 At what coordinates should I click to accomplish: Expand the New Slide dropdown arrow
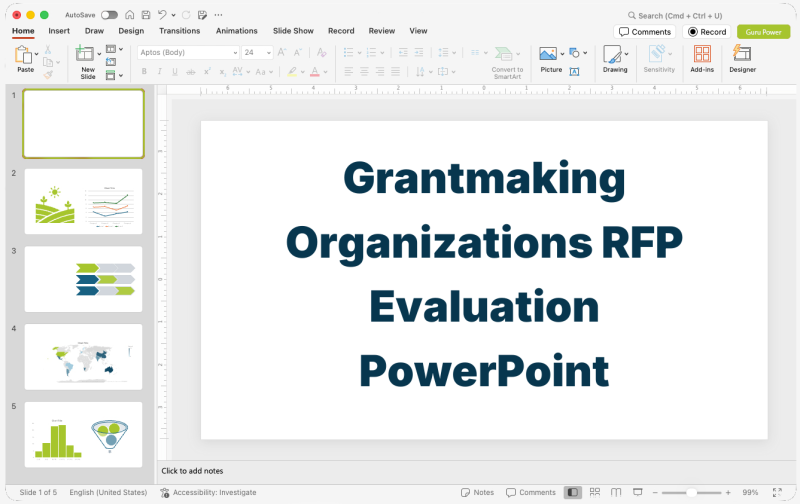(x=99, y=54)
